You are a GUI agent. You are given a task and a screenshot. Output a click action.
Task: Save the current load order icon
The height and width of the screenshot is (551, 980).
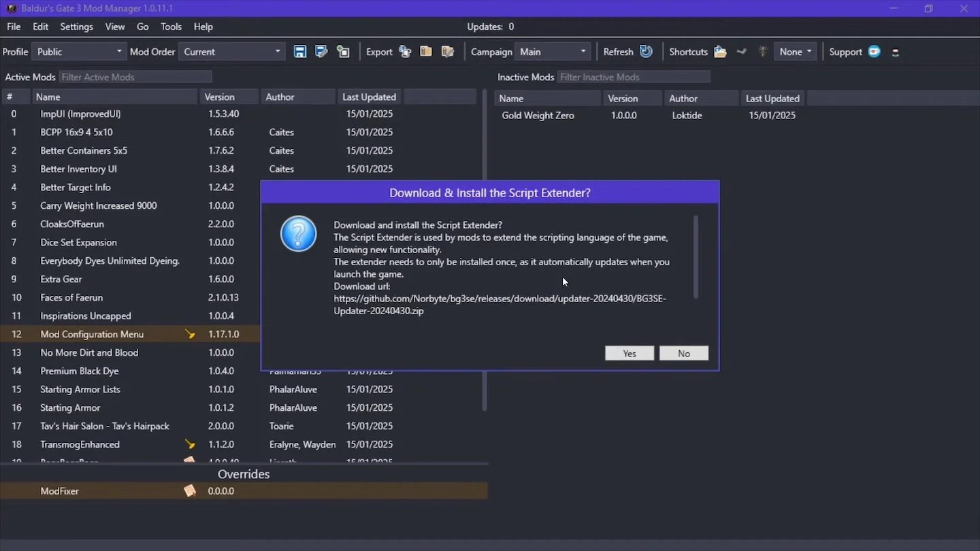(300, 52)
